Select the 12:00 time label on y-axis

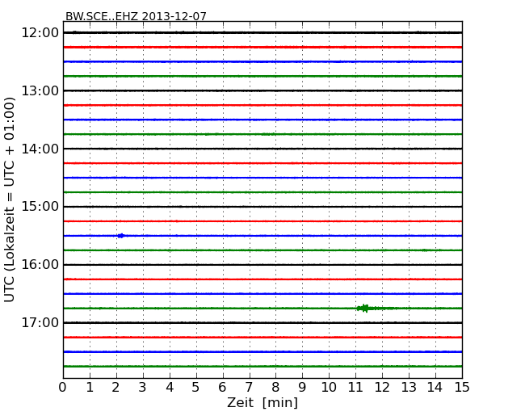pos(40,32)
